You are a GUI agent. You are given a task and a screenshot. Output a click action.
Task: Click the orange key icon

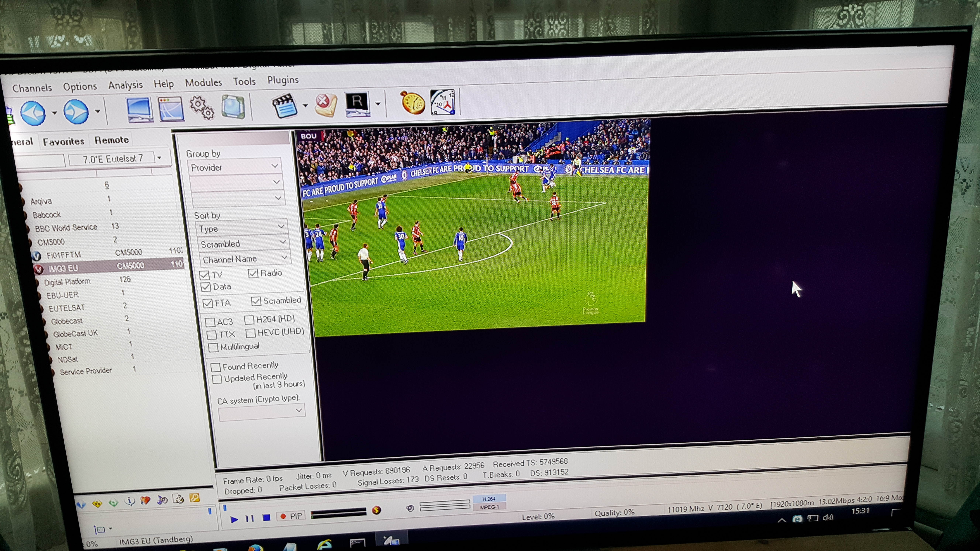tap(194, 498)
